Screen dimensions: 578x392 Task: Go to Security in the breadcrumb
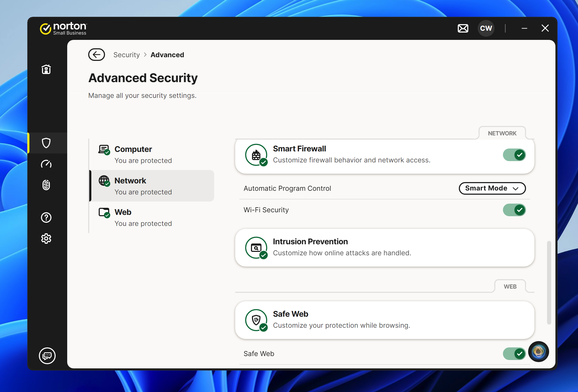(x=127, y=55)
